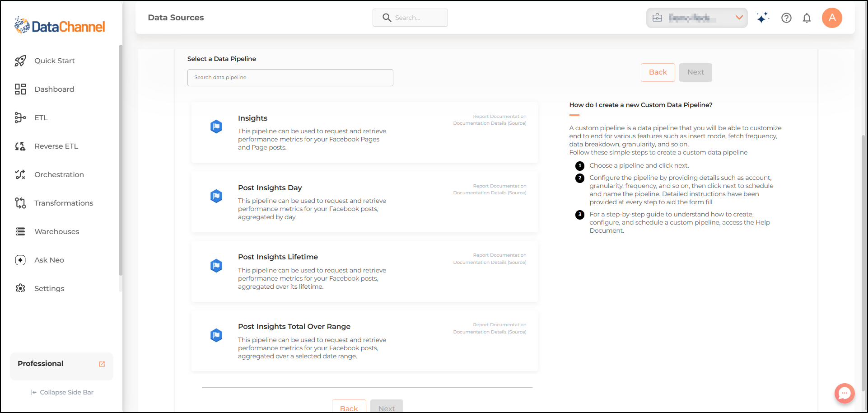Image resolution: width=868 pixels, height=413 pixels.
Task: Open Transformations menu item
Action: [x=64, y=203]
